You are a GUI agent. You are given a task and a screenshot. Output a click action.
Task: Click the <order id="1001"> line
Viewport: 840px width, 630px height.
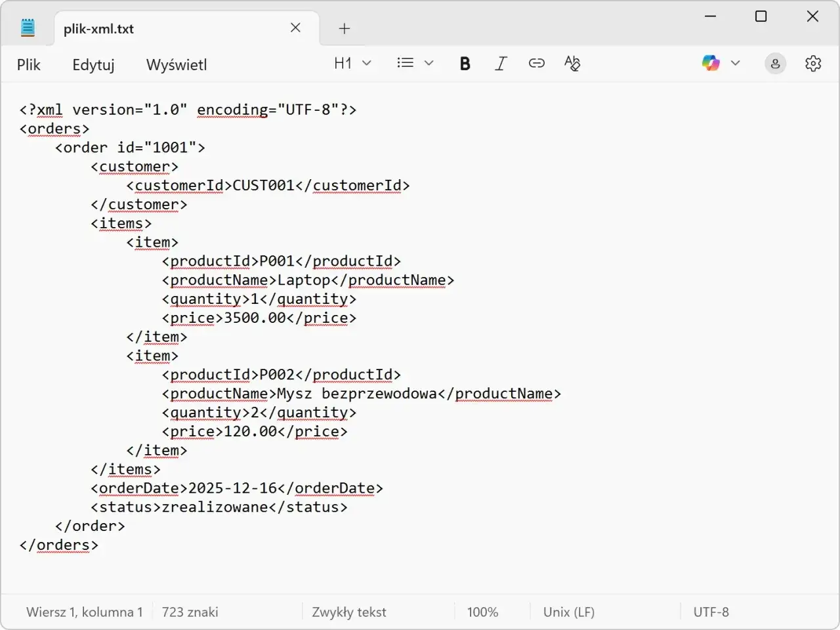click(130, 148)
